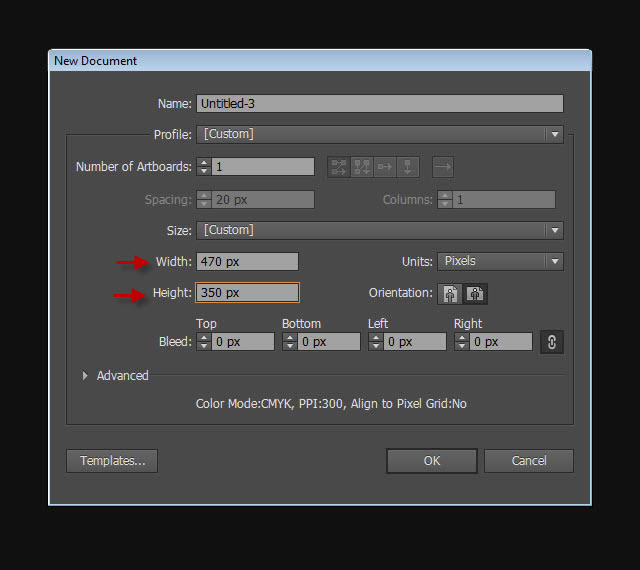This screenshot has width=640, height=570.
Task: Confirm the dialog with OK
Action: tap(432, 461)
